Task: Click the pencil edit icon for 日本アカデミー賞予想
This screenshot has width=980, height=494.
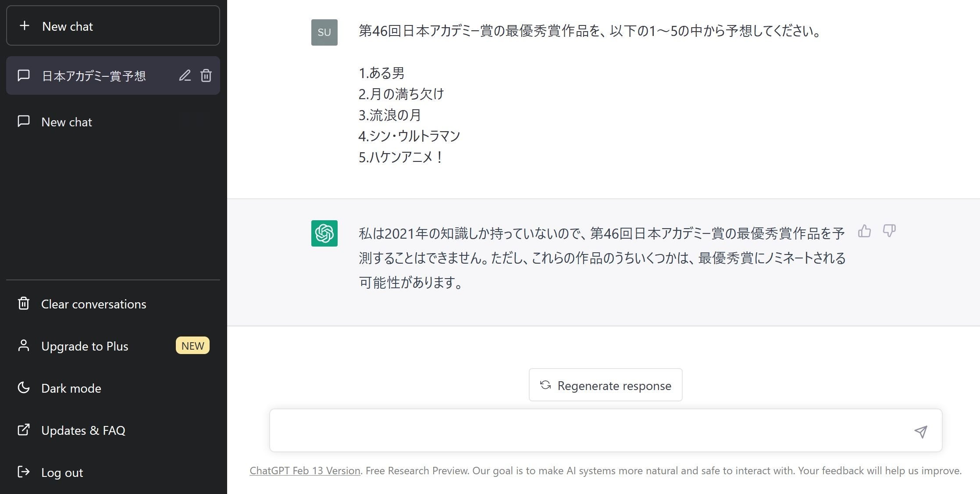Action: point(185,76)
